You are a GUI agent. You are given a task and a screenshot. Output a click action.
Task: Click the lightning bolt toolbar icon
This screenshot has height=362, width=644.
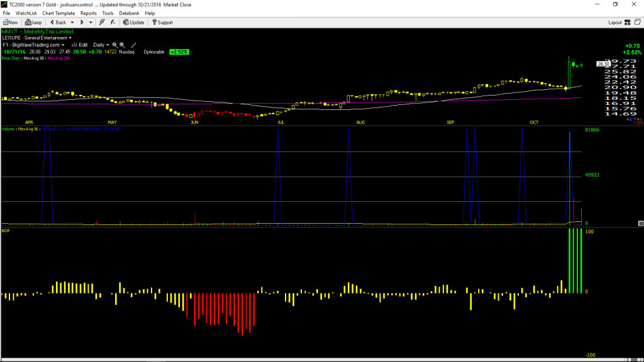[x=102, y=23]
